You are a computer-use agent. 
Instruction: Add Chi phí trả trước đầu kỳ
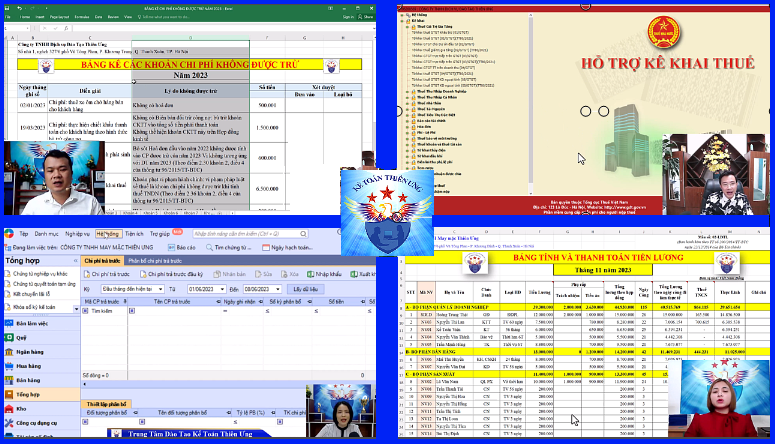[x=172, y=274]
